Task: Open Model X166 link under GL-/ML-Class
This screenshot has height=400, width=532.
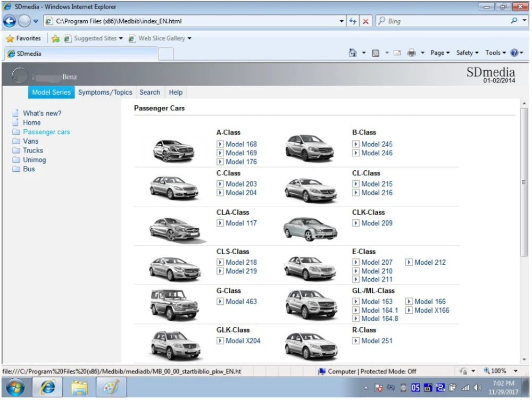Action: pyautogui.click(x=432, y=310)
